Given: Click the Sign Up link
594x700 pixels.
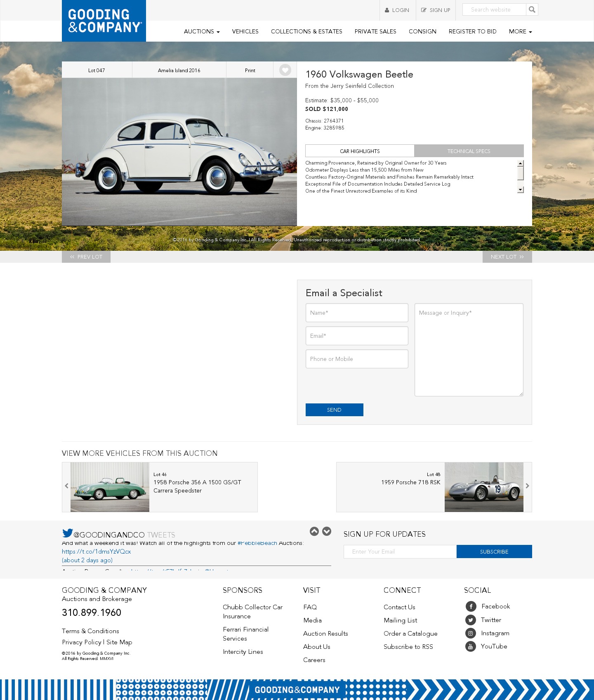Looking at the screenshot, I should tap(436, 10).
